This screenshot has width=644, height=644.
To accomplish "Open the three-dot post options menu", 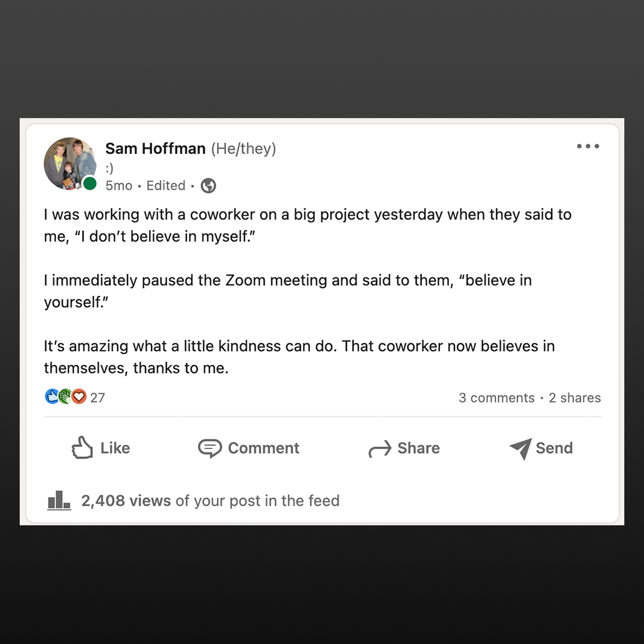I will click(587, 147).
